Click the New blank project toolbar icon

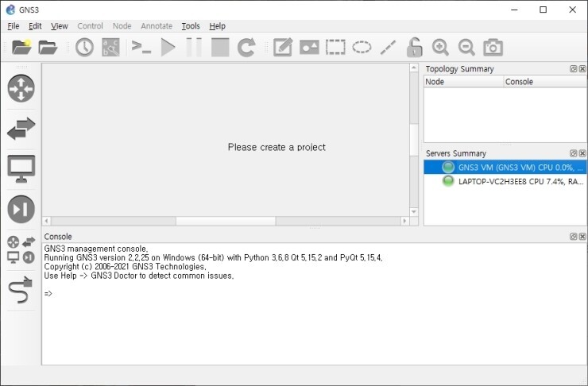coord(21,47)
